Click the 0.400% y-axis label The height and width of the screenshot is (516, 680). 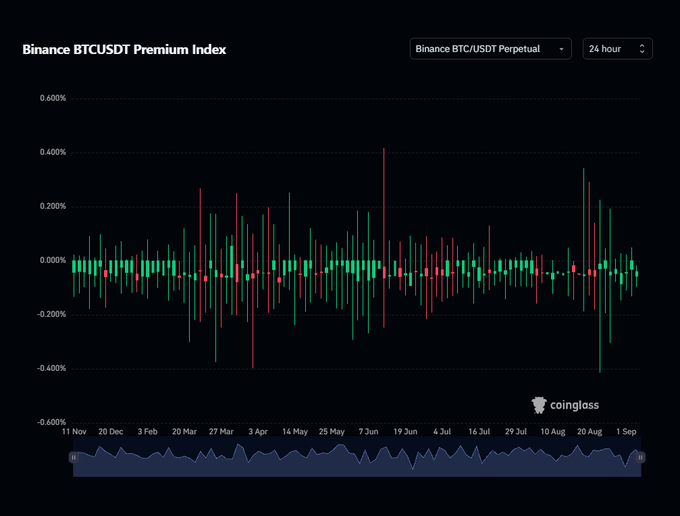coord(53,152)
